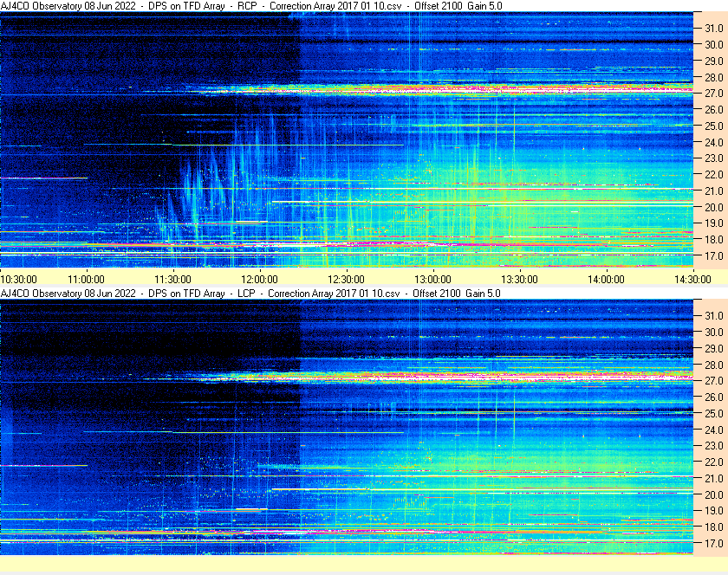
Task: Pick the 14:30:00 end time label
Action: click(693, 279)
